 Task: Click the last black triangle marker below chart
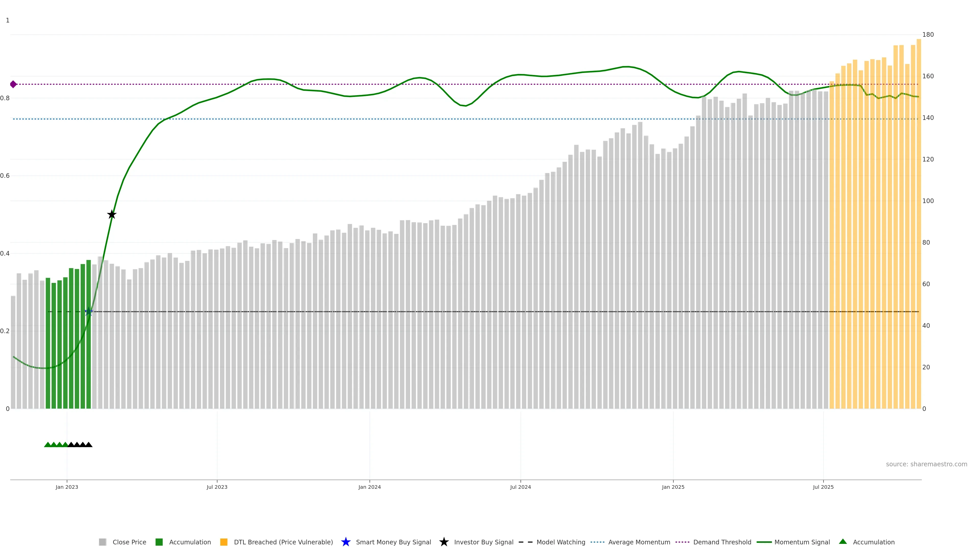89,445
